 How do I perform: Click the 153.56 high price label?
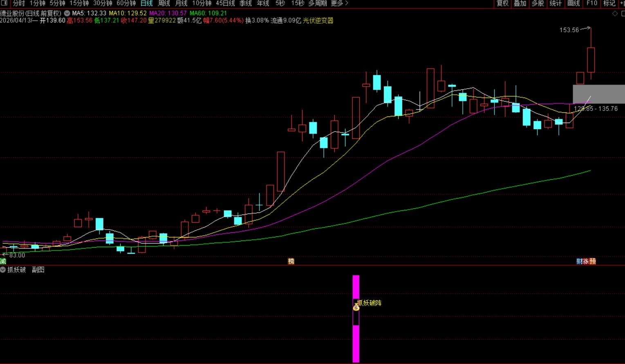(569, 30)
